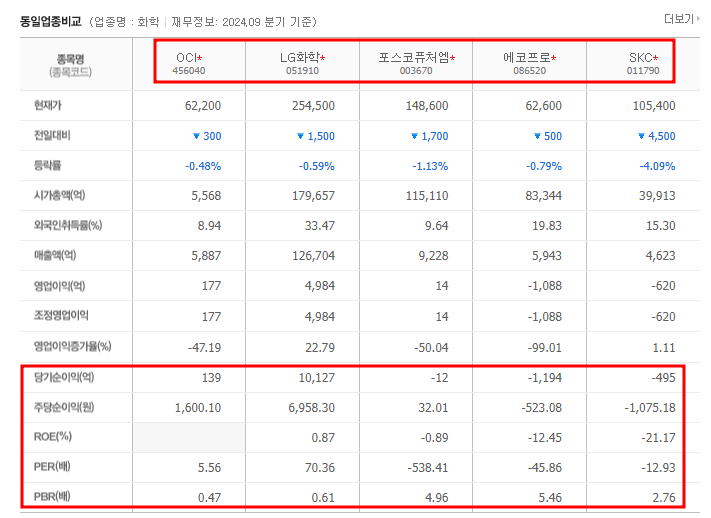Select 에코프로 current price 62,600
This screenshot has height=518, width=711.
click(543, 106)
